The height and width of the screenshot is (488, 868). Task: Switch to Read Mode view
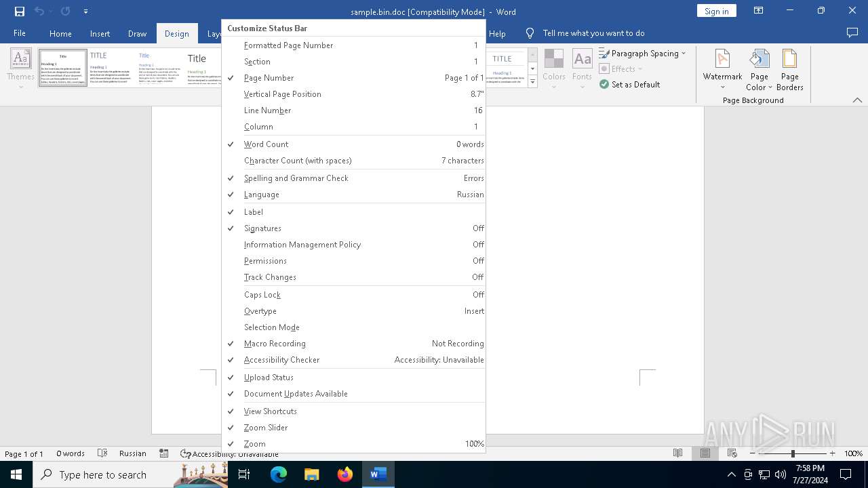pos(677,453)
